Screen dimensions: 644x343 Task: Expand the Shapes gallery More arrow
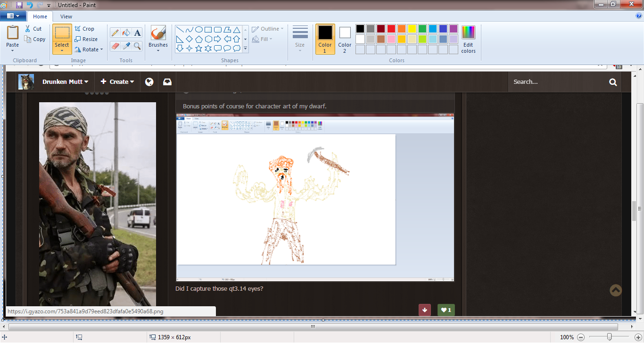[x=245, y=48]
